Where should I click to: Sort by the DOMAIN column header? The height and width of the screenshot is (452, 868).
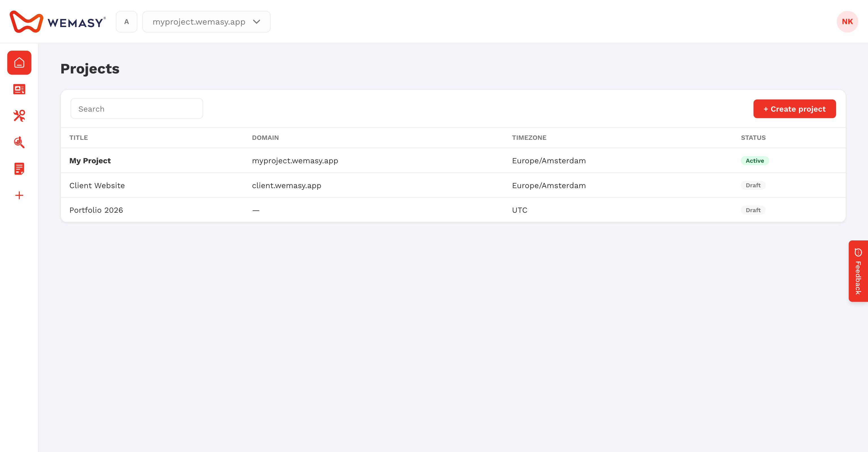tap(265, 138)
